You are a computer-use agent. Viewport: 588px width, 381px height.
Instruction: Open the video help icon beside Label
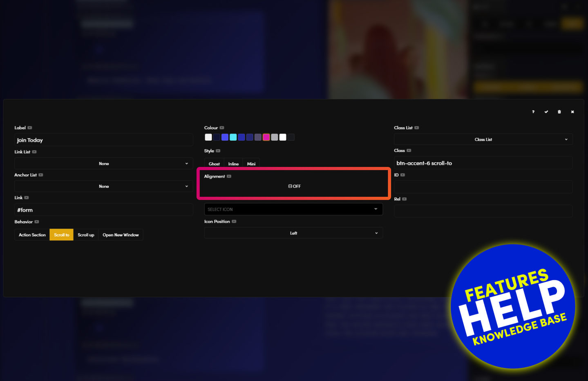[30, 128]
